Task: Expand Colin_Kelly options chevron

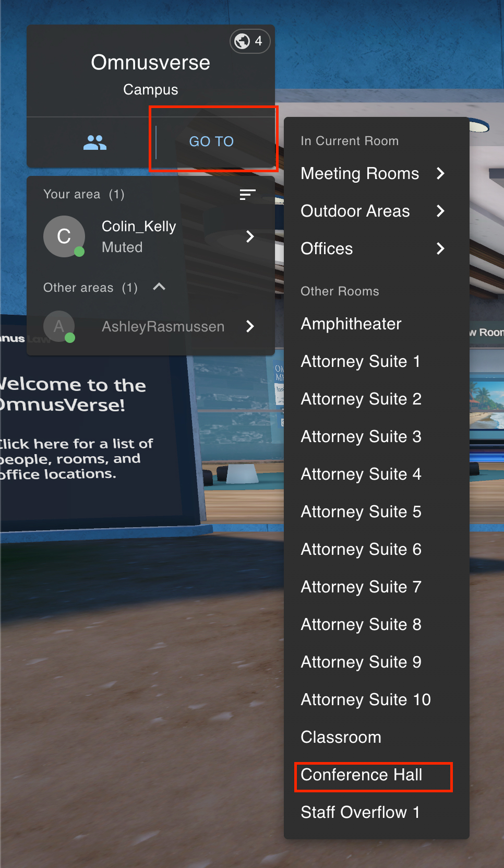Action: point(250,236)
